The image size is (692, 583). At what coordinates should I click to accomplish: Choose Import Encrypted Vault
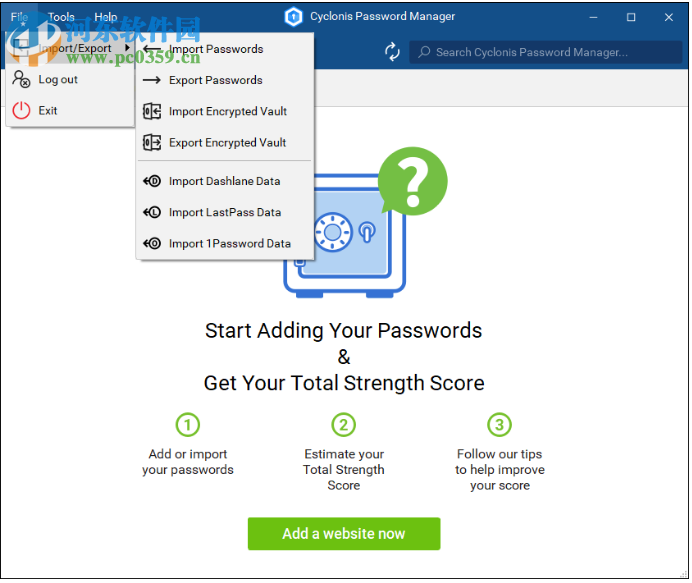[225, 111]
